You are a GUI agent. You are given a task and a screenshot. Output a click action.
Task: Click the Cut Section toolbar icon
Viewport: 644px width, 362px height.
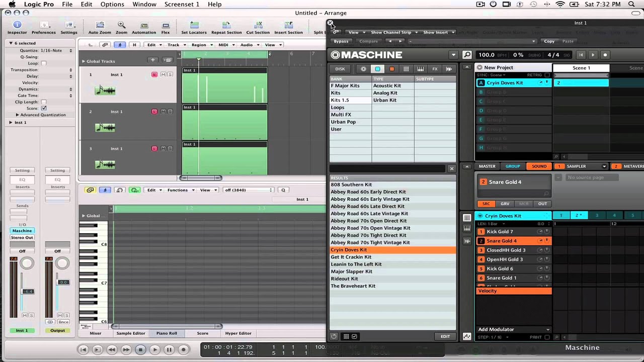[x=258, y=25]
